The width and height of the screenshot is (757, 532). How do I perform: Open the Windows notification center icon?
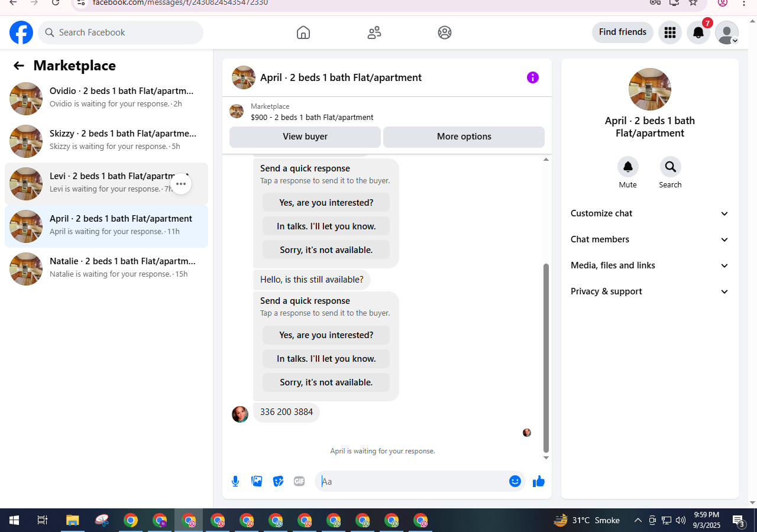739,521
